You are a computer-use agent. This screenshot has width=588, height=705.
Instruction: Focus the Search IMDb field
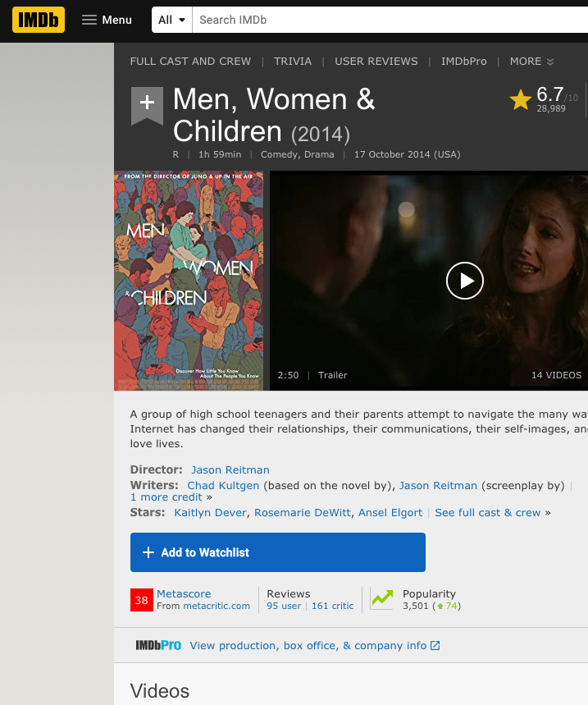pos(390,20)
